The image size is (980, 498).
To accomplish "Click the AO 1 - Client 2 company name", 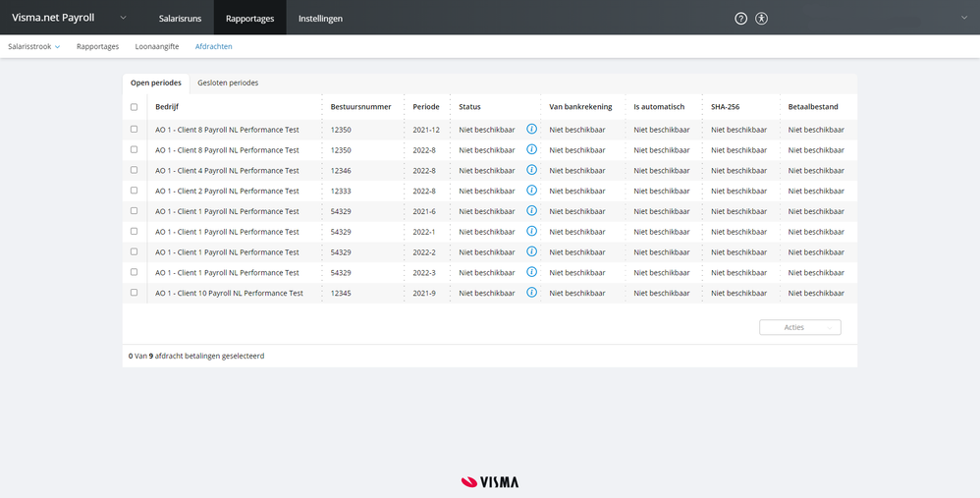I will pos(228,192).
